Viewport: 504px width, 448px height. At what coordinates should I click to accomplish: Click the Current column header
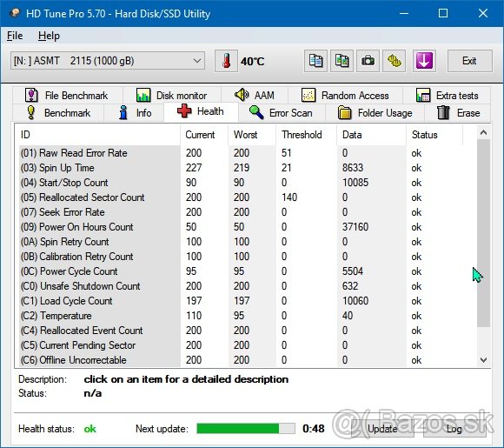pyautogui.click(x=204, y=135)
